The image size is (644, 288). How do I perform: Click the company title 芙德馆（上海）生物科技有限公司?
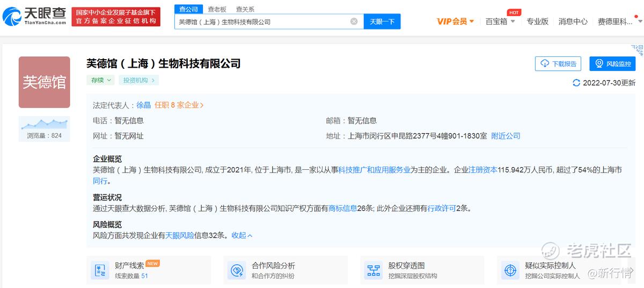click(x=164, y=63)
